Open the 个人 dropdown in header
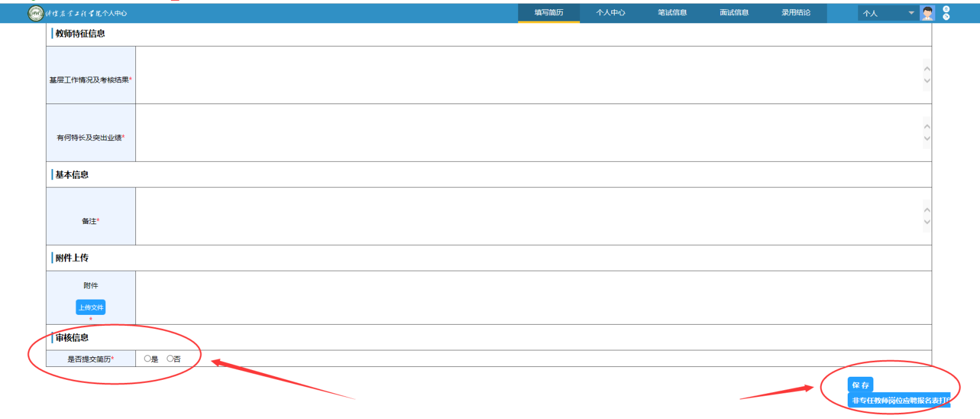This screenshot has width=980, height=419. click(x=888, y=13)
